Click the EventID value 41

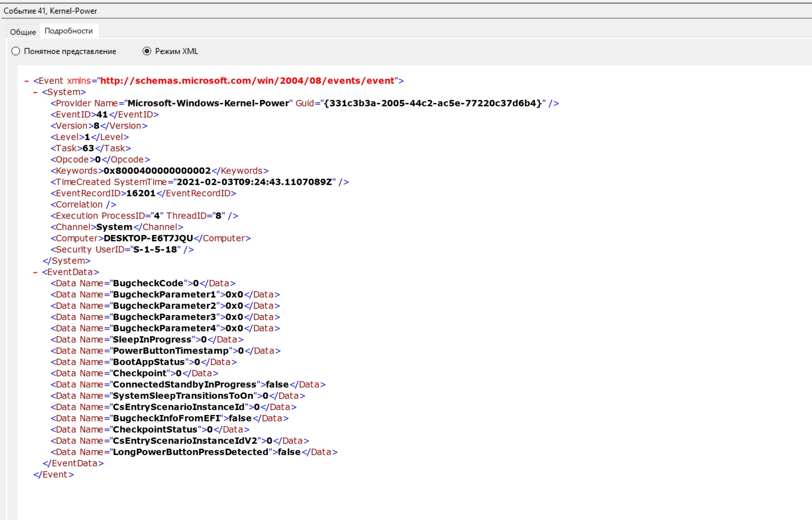point(102,114)
